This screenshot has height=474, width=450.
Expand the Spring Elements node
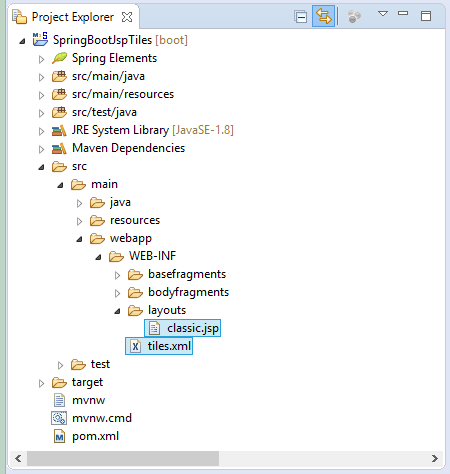pos(41,59)
